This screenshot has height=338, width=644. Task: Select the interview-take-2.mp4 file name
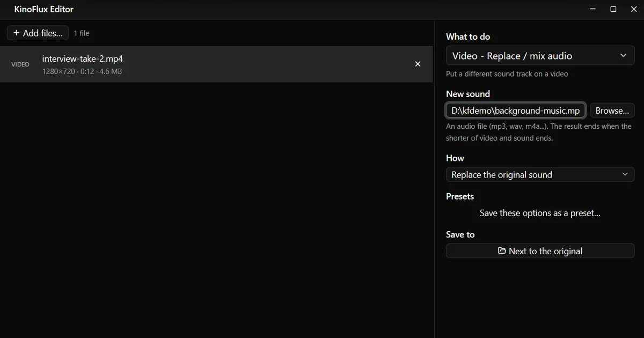pos(83,58)
